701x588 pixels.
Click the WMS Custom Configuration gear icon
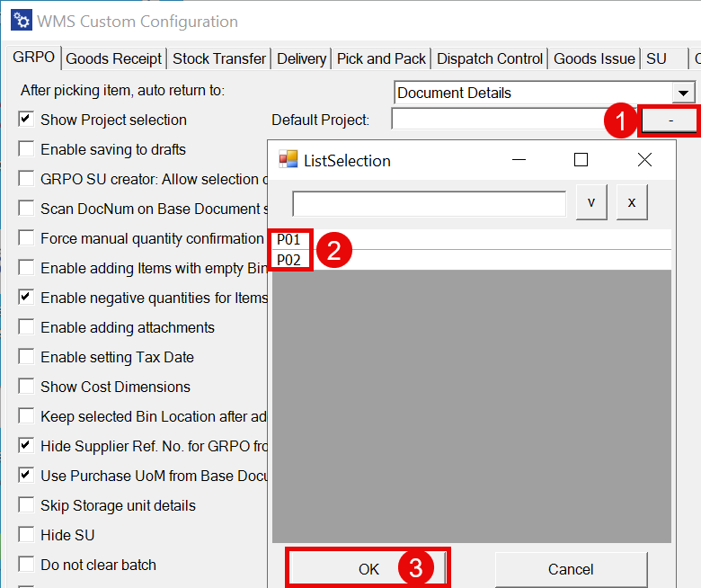[x=21, y=21]
